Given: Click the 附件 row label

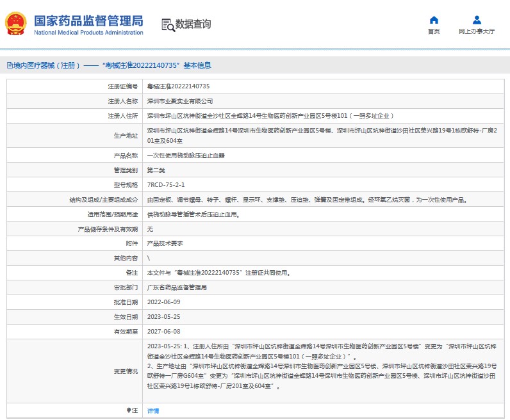Looking at the screenshot, I should click(132, 243).
